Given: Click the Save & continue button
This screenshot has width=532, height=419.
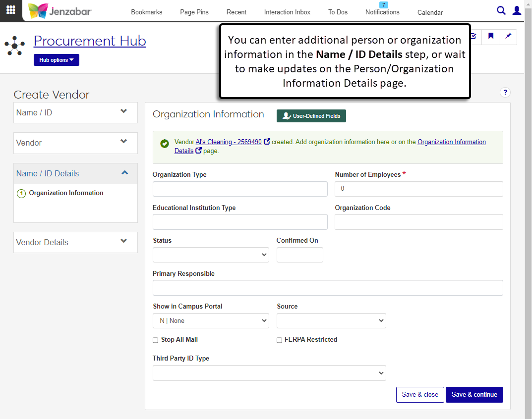Looking at the screenshot, I should pyautogui.click(x=474, y=395).
